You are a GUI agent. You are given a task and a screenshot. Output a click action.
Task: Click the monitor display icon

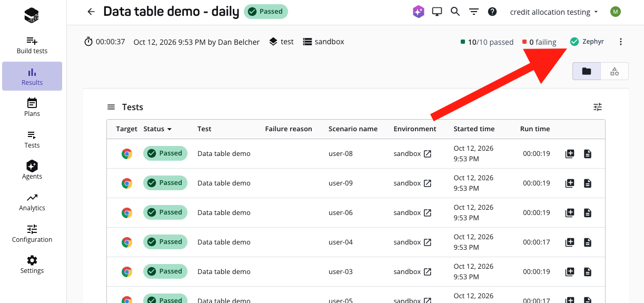437,12
